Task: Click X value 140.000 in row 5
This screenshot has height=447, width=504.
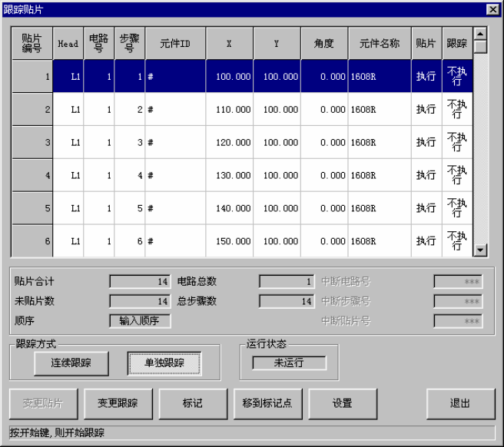Action: [230, 208]
